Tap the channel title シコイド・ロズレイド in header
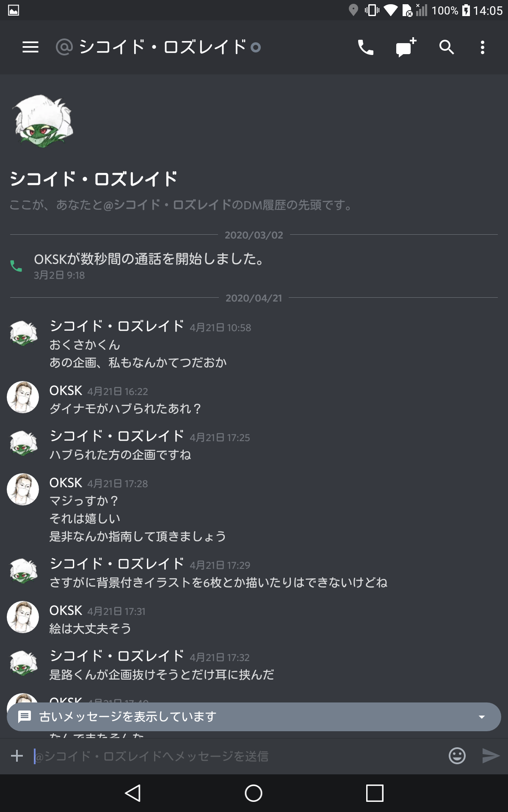 coord(163,47)
